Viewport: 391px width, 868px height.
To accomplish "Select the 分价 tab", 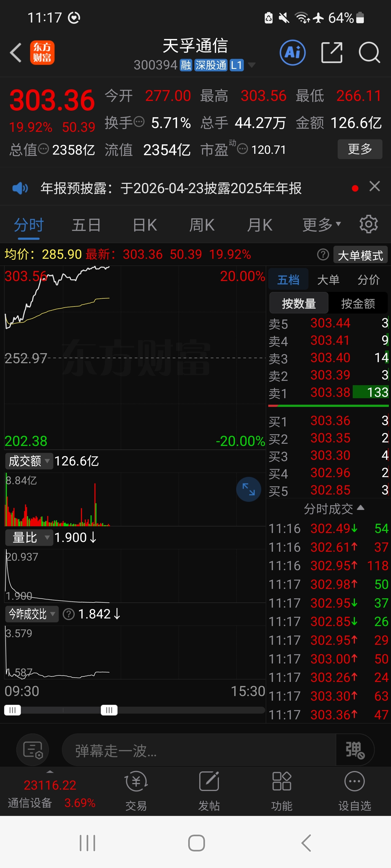I will click(x=368, y=279).
